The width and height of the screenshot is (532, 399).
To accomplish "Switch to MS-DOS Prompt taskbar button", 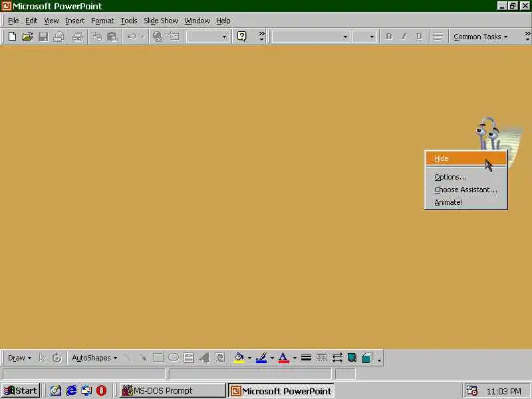I will coord(173,390).
